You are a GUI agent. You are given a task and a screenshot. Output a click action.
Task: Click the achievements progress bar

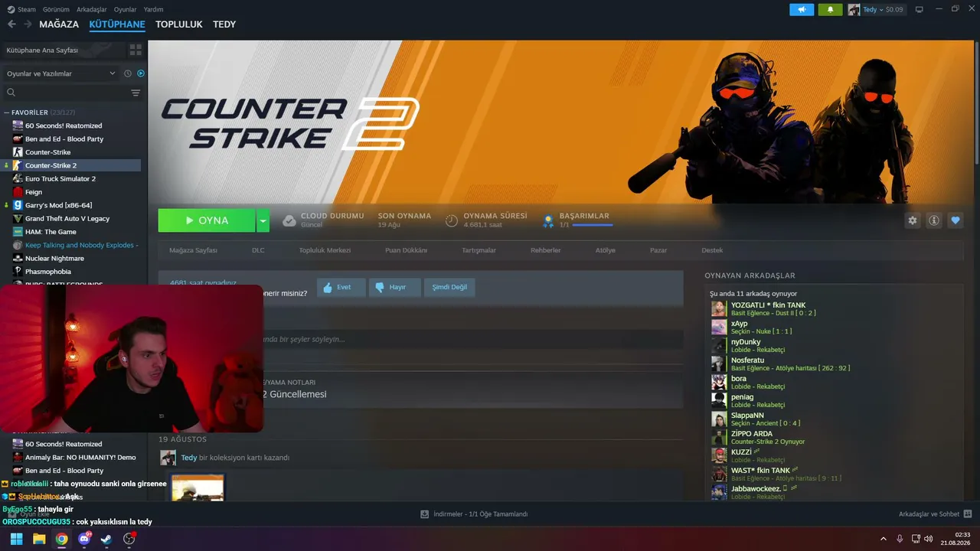(592, 225)
